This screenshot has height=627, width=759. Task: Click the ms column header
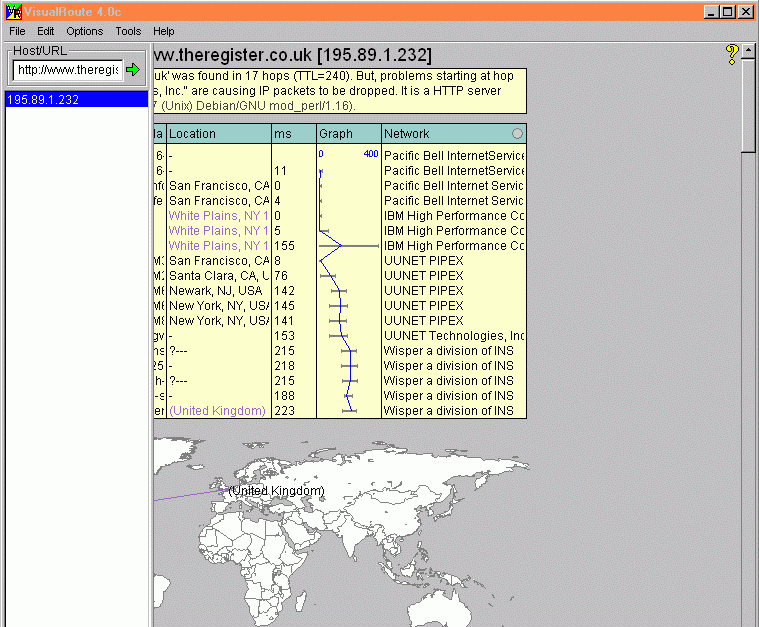(x=293, y=134)
